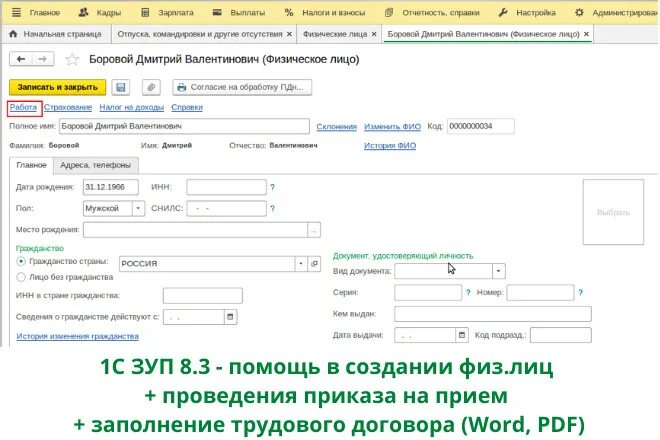Image resolution: width=660 pixels, height=440 pixels.
Task: Click ИНН в стране гражданства field
Action: click(203, 296)
